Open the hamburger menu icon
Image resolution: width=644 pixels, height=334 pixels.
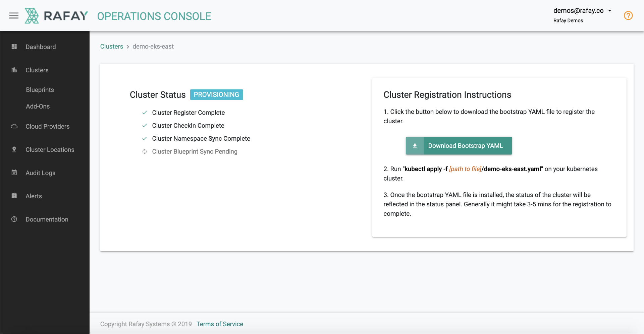click(14, 16)
